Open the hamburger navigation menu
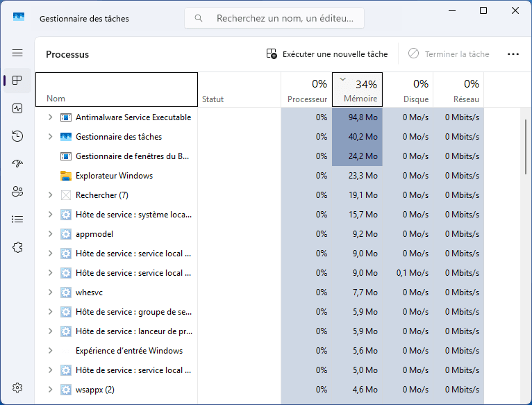Screen dimensions: 532x405 17,53
